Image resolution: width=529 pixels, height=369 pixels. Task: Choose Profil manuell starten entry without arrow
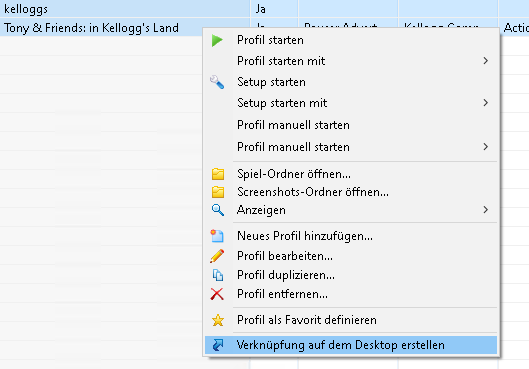point(351,125)
